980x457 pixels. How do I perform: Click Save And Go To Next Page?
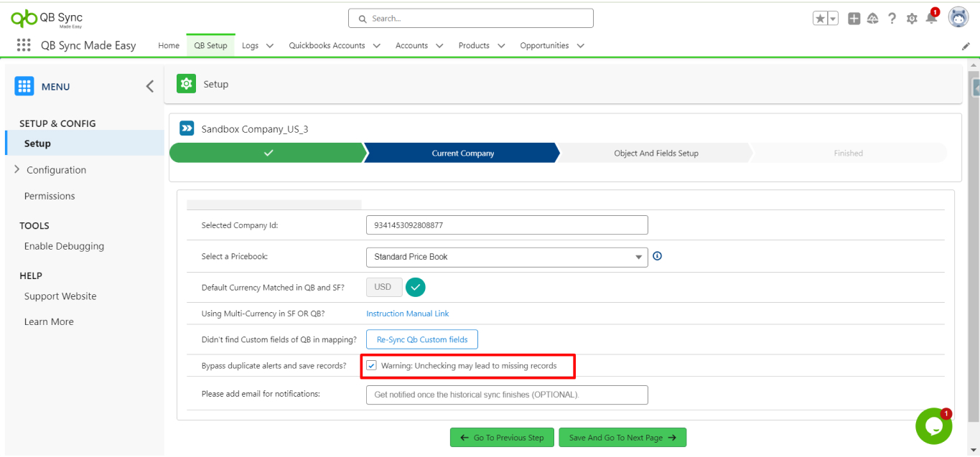tap(622, 438)
